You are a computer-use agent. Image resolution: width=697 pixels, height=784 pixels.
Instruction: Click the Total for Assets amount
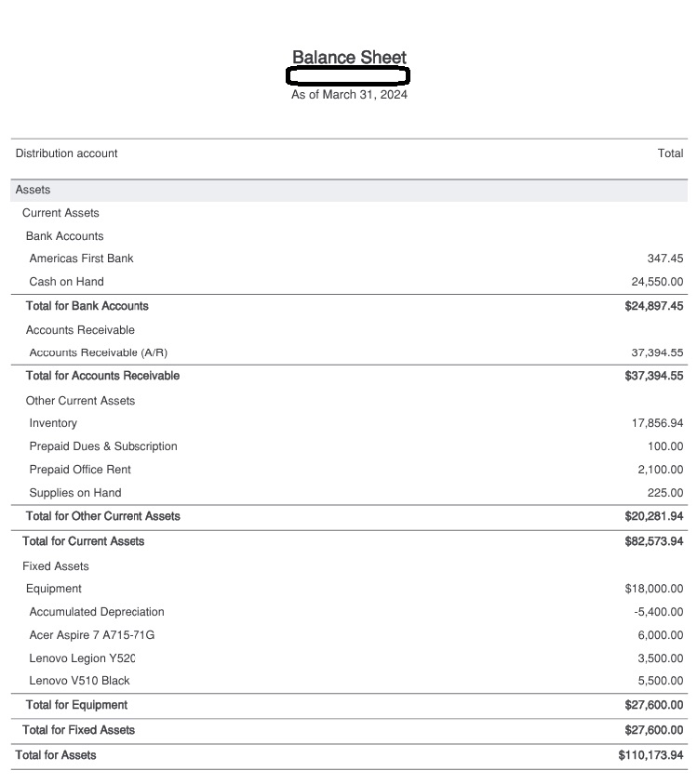(x=650, y=755)
